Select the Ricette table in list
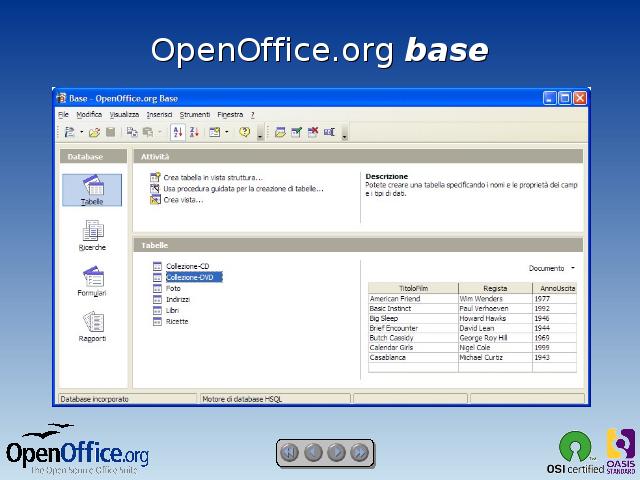The height and width of the screenshot is (480, 640). coord(177,321)
